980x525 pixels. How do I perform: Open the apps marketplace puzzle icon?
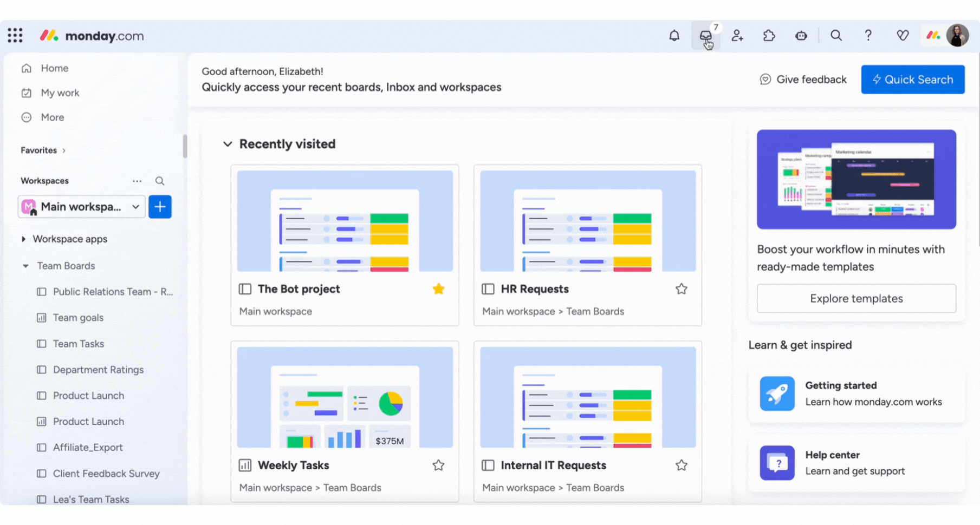tap(769, 36)
